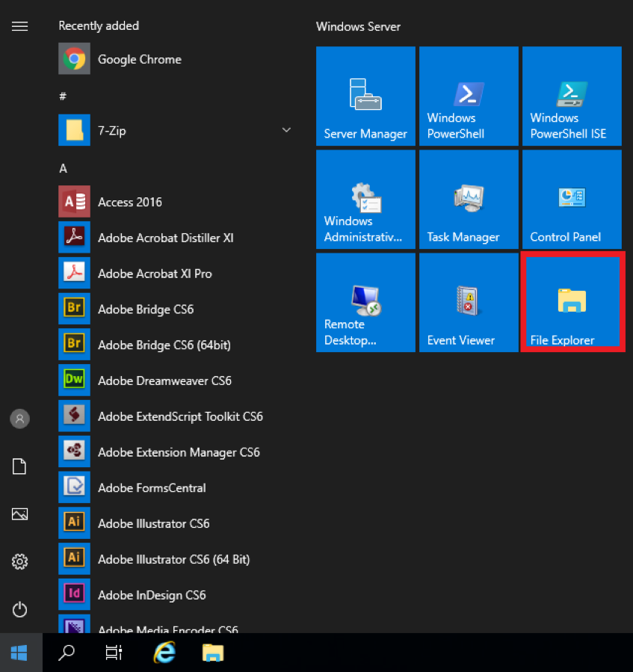The width and height of the screenshot is (633, 672).
Task: Open the Remote Desktop tile
Action: 365,303
